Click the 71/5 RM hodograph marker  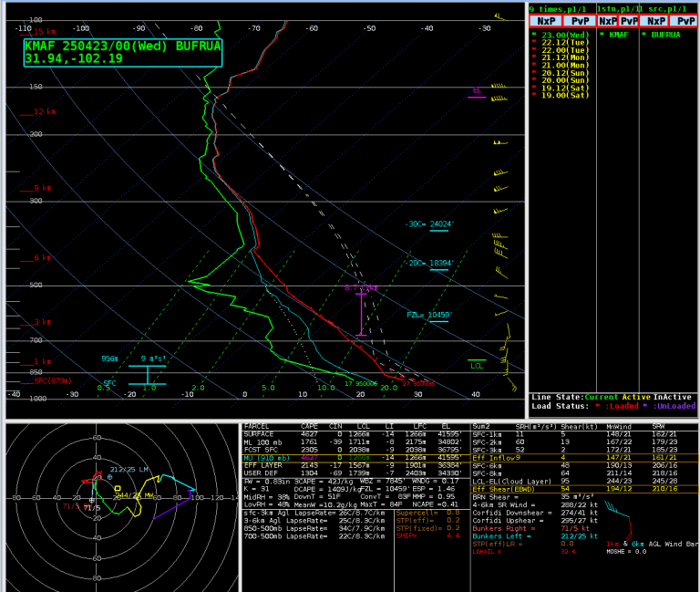(x=92, y=501)
